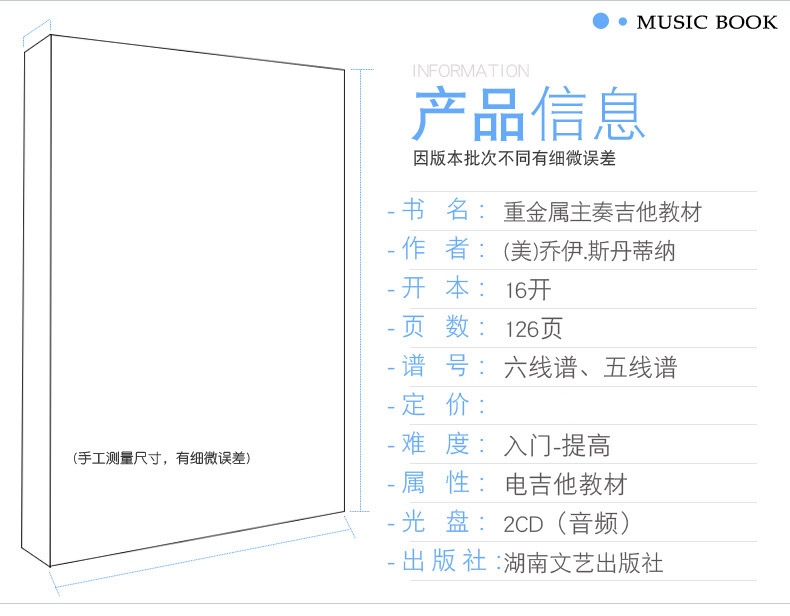Click the MUSIC BOOK header text
790x616 pixels.
click(x=706, y=22)
